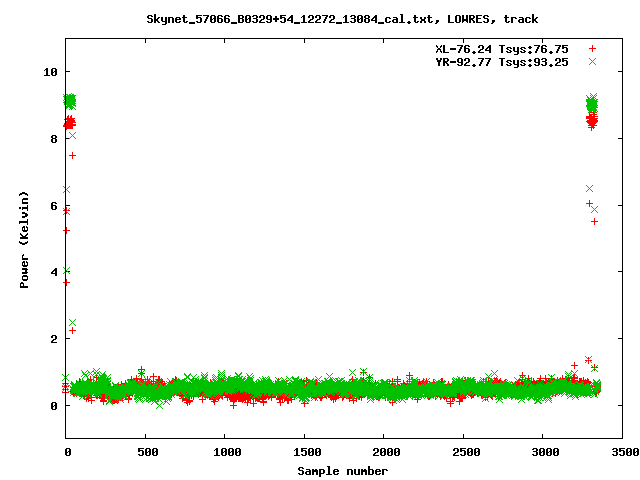Click x-axis tick label 3500
This screenshot has height=480, width=640.
625,452
